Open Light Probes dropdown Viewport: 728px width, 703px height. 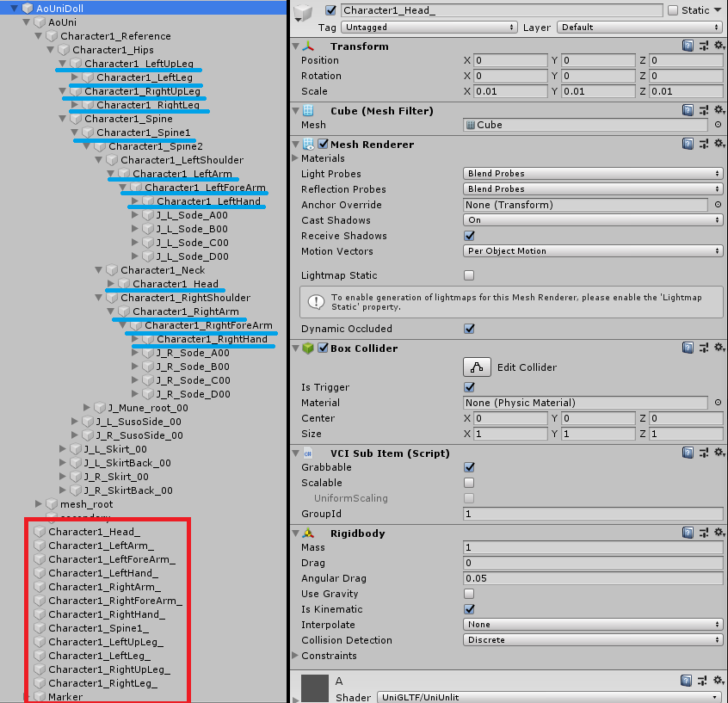[593, 173]
